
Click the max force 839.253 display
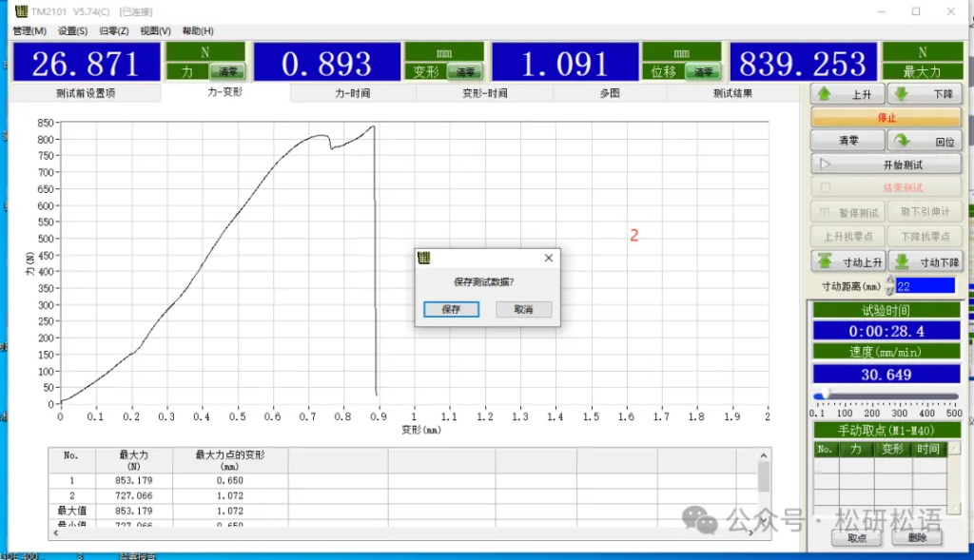pos(803,63)
